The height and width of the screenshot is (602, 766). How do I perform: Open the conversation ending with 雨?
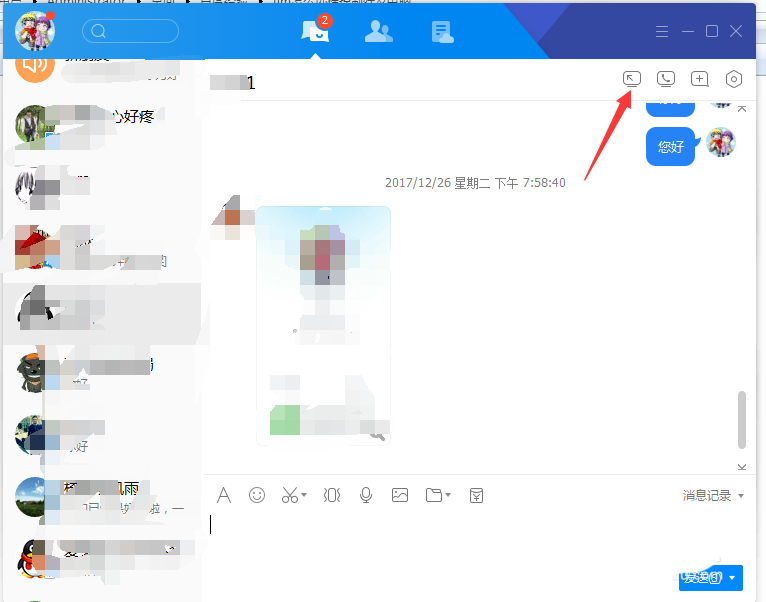[103, 497]
